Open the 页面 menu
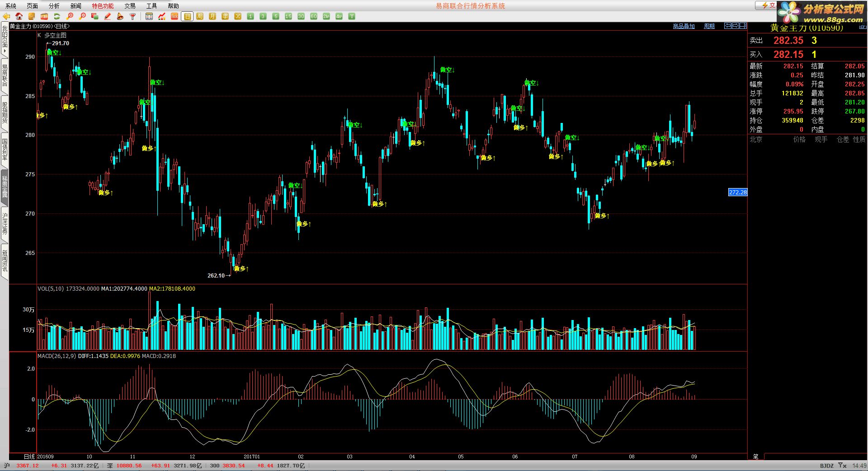Screen dimensions: 868x471 (32, 6)
